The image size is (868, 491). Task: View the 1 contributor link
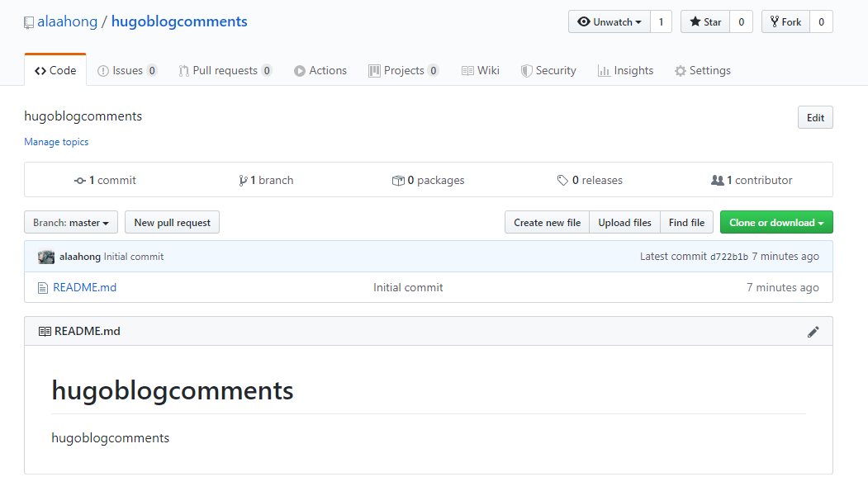(x=752, y=180)
